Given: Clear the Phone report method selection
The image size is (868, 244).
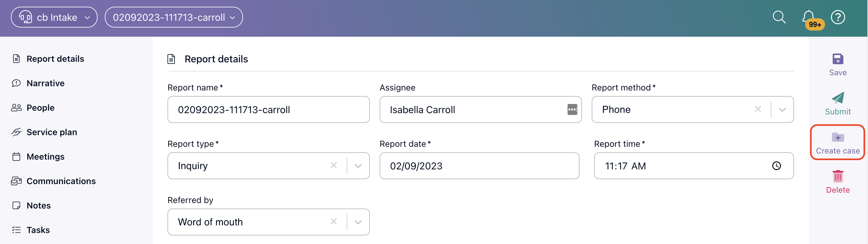Looking at the screenshot, I should 758,109.
